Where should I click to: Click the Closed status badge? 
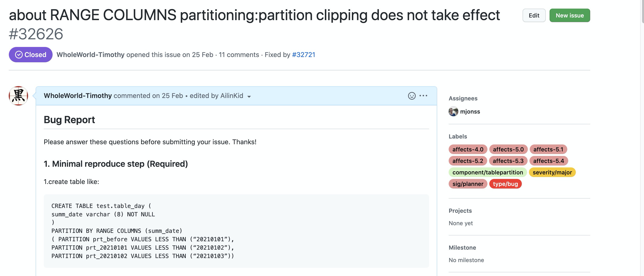coord(31,55)
